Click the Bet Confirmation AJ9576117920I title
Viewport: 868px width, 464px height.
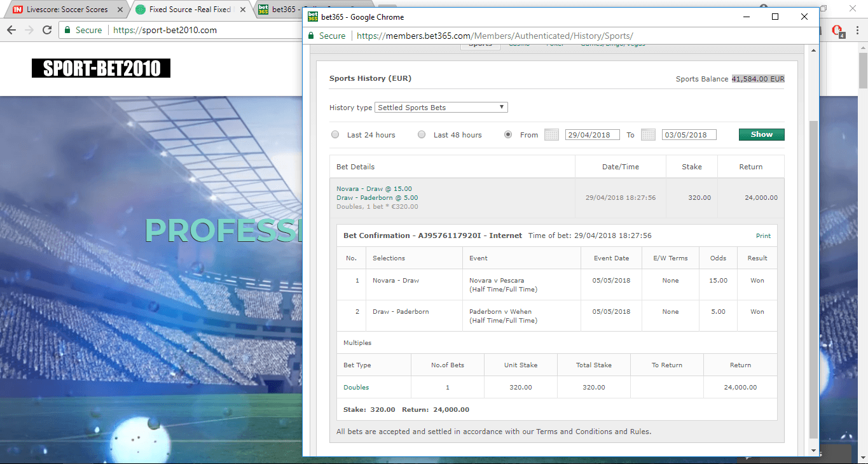pos(432,236)
